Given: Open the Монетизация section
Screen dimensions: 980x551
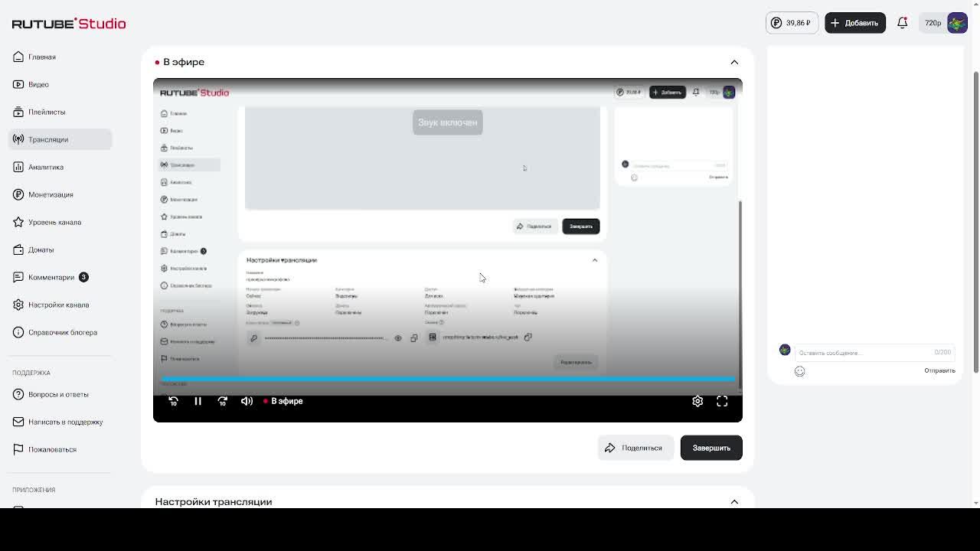Looking at the screenshot, I should [x=51, y=194].
